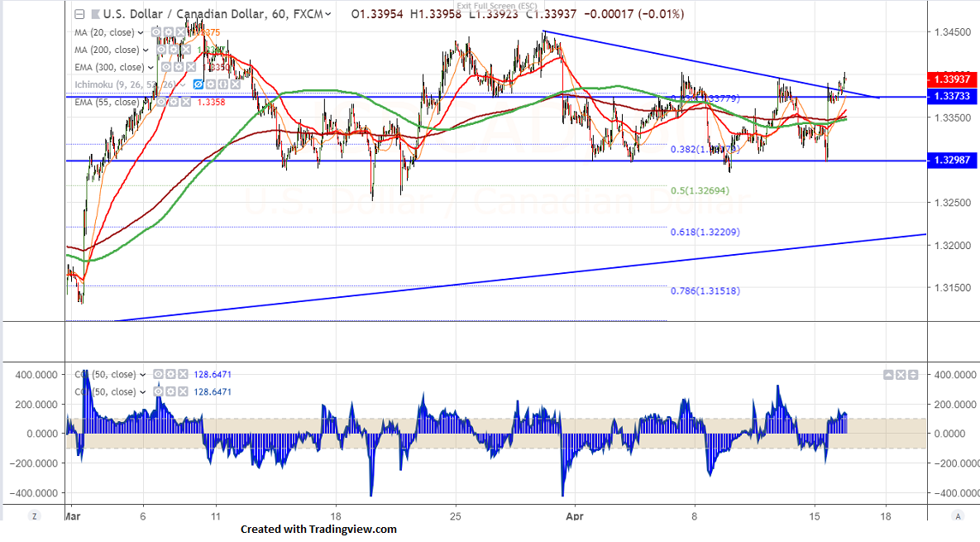Expand the MA (20, close) indicator dropdown
The height and width of the screenshot is (542, 980).
(x=141, y=32)
